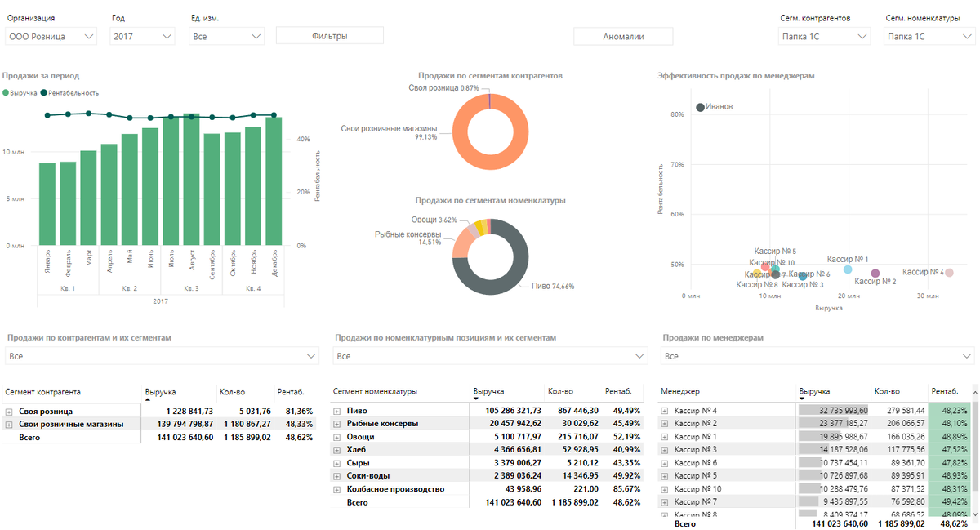Expand the Овощи segment row
This screenshot has height=530, width=980.
[337, 437]
